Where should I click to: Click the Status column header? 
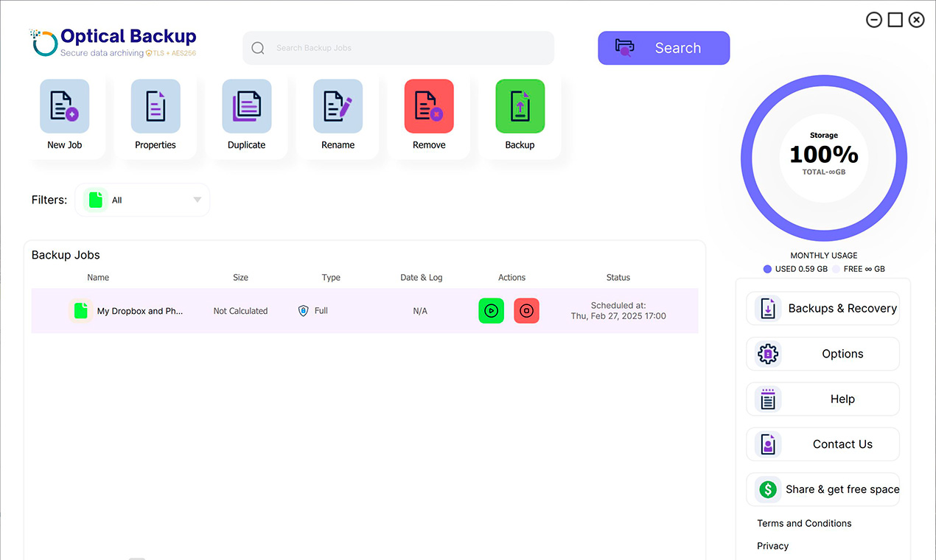[x=618, y=278]
